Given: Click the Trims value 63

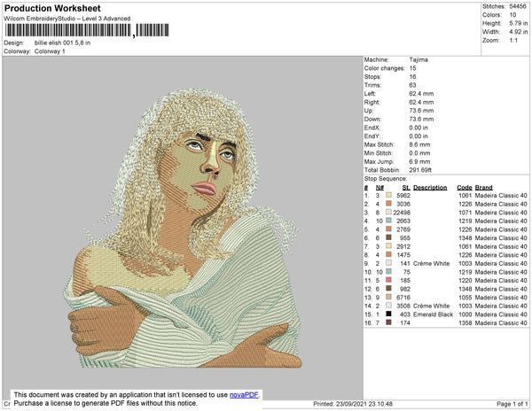Looking at the screenshot, I should pyautogui.click(x=412, y=85).
